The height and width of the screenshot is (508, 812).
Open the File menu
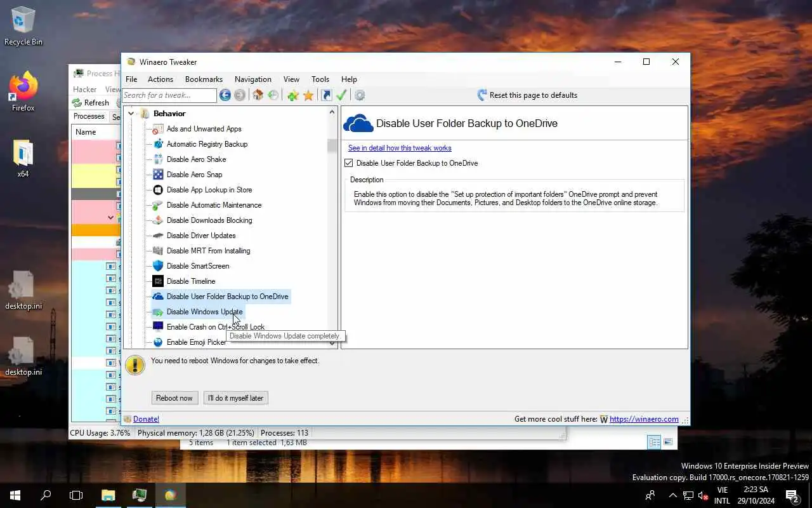click(131, 79)
